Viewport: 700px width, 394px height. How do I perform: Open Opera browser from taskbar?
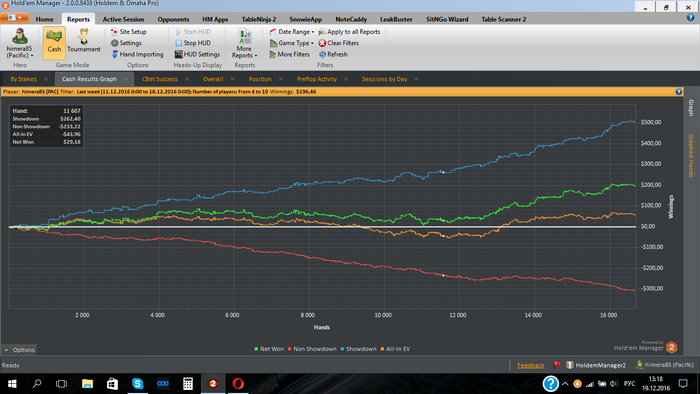click(x=238, y=384)
